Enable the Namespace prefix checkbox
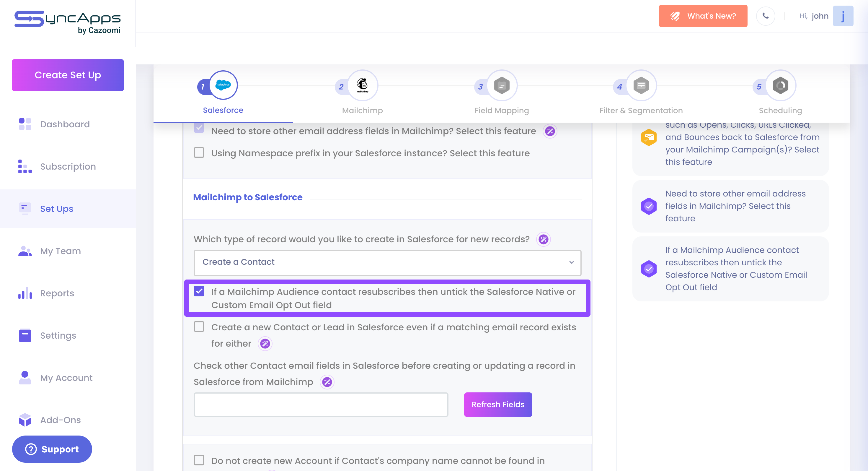 pyautogui.click(x=199, y=152)
